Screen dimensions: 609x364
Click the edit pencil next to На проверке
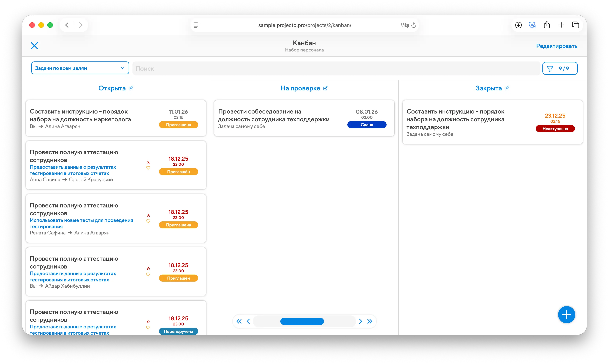click(325, 88)
